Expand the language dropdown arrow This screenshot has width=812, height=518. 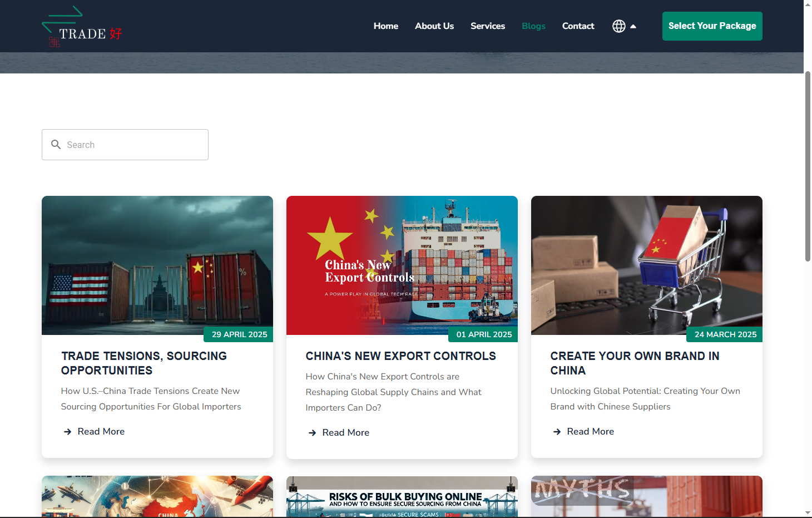633,26
